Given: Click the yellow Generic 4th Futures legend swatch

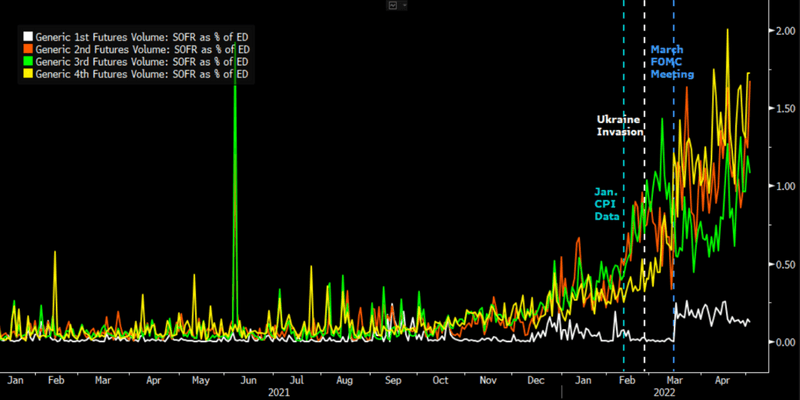Looking at the screenshot, I should coord(28,74).
